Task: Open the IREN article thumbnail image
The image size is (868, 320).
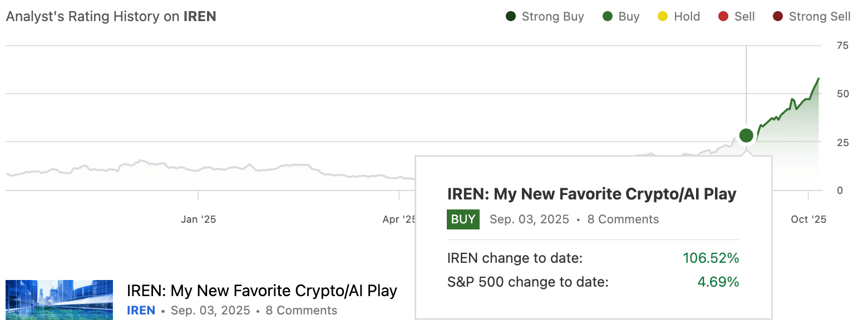Action: pos(59,300)
